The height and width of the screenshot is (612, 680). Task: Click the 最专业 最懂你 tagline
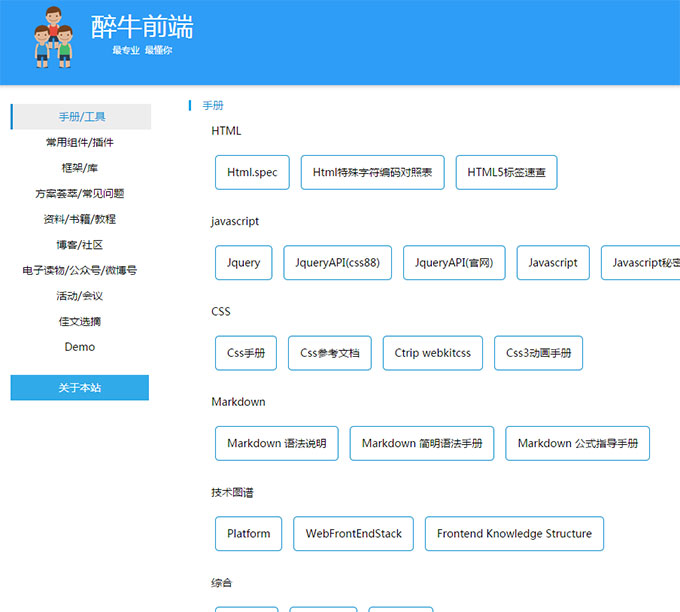point(142,50)
